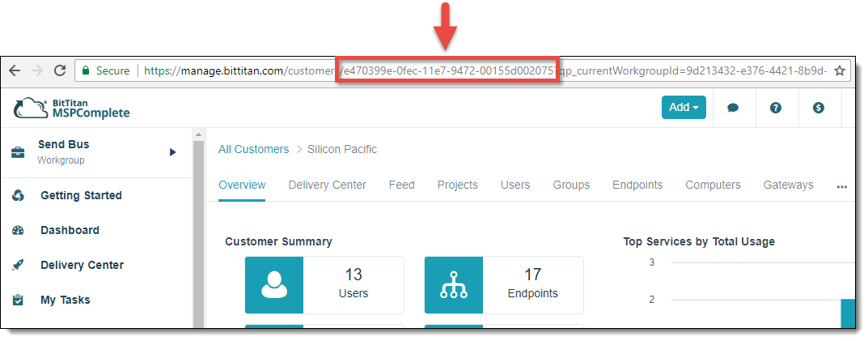Open the chat bubble icon in header

[733, 108]
